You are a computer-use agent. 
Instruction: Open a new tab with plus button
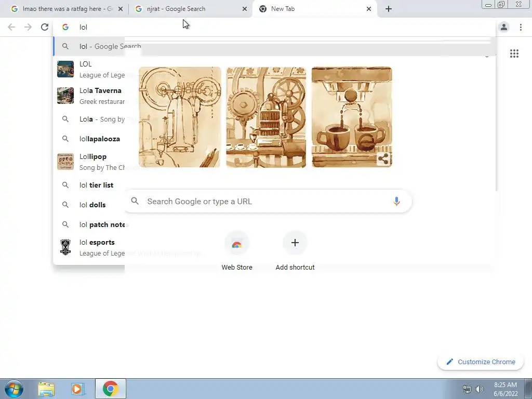(389, 9)
